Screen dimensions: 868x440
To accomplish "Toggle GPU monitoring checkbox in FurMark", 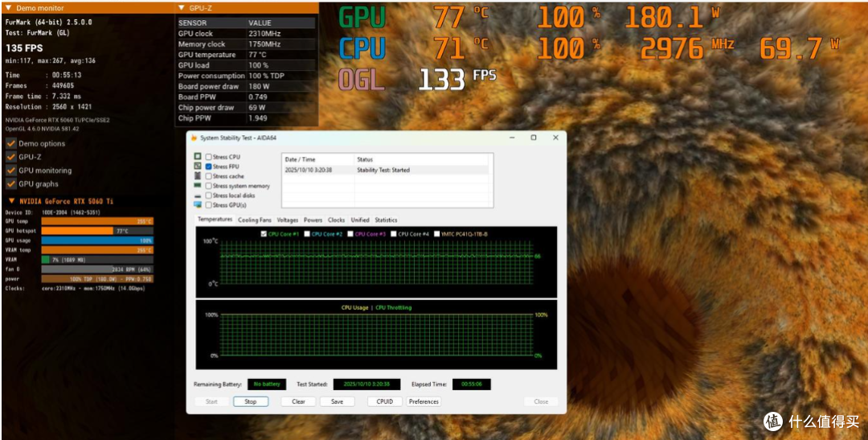I will tap(10, 170).
